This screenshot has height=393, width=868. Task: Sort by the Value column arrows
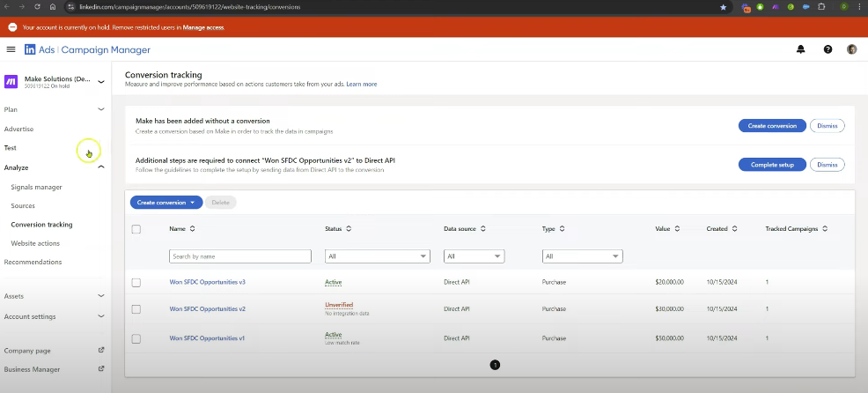pos(677,228)
